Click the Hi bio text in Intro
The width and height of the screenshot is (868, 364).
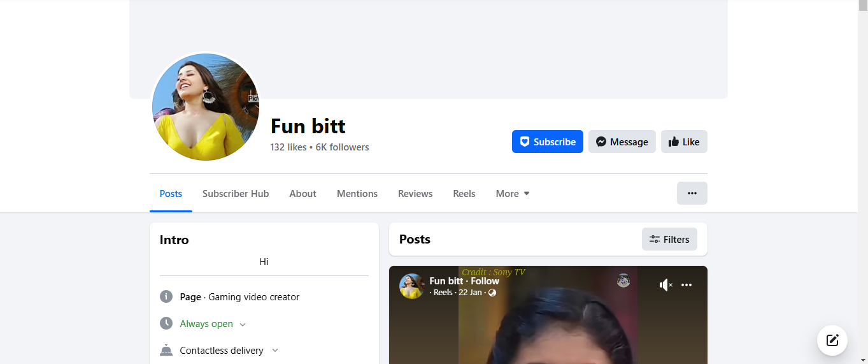(x=264, y=262)
